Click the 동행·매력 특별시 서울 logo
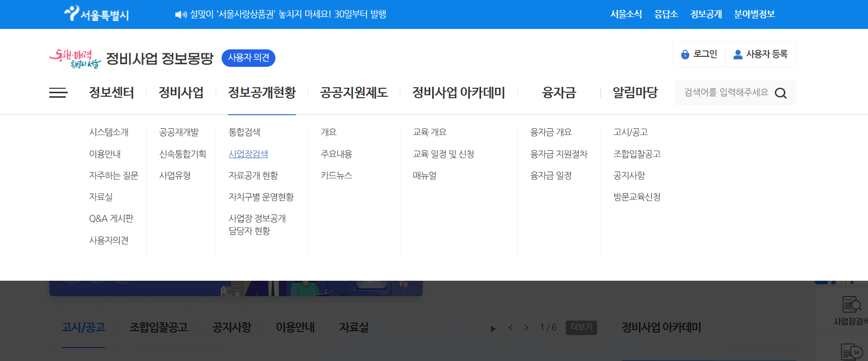The height and width of the screenshot is (361, 868). click(75, 58)
